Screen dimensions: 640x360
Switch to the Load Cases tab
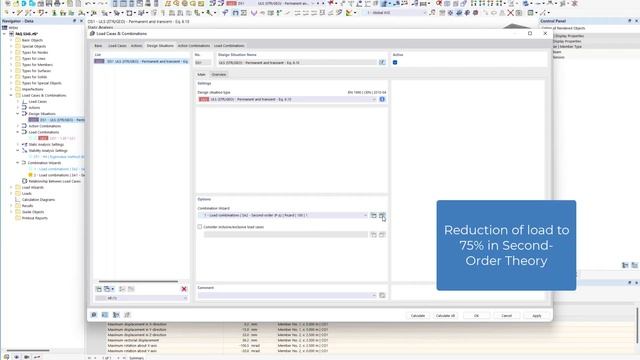click(x=117, y=46)
